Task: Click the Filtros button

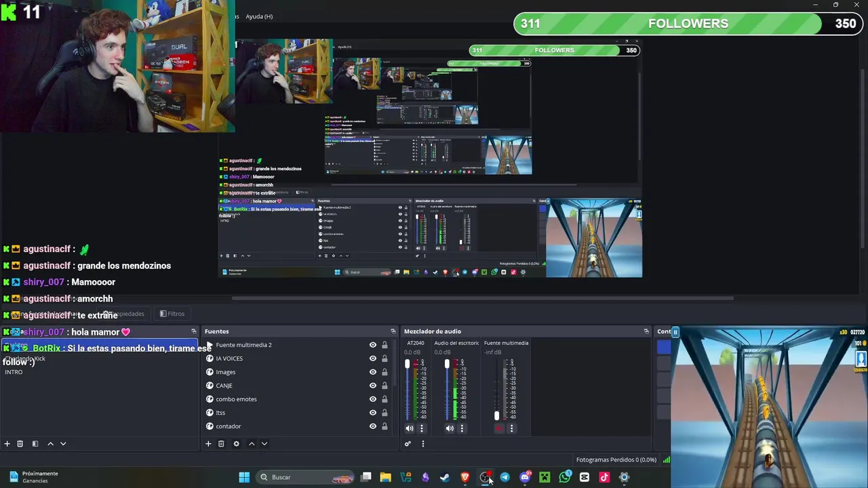Action: 172,314
